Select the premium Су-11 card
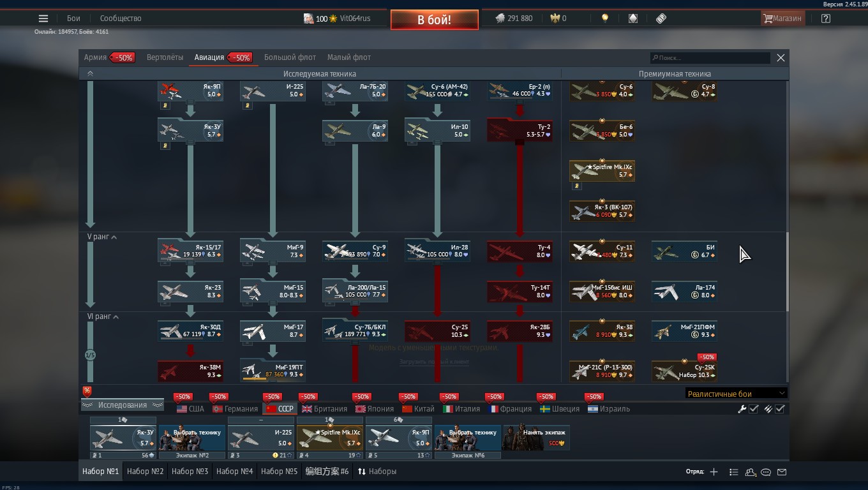This screenshot has width=868, height=490. click(x=602, y=251)
